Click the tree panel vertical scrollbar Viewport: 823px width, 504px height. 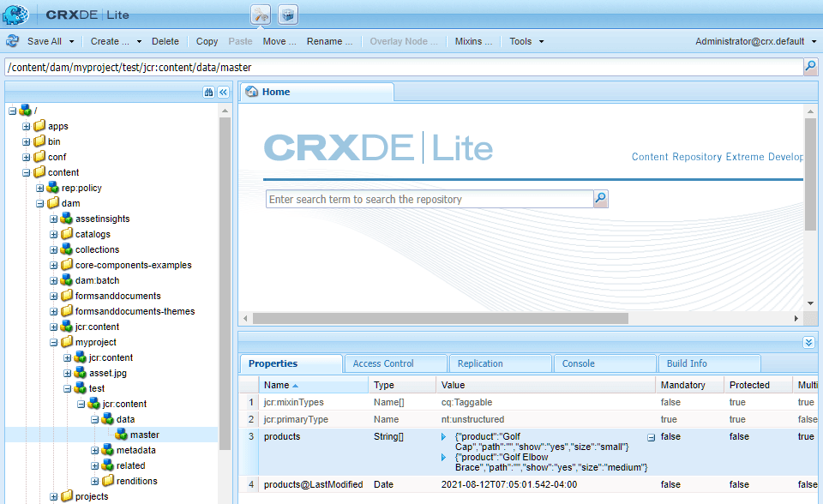click(x=225, y=284)
